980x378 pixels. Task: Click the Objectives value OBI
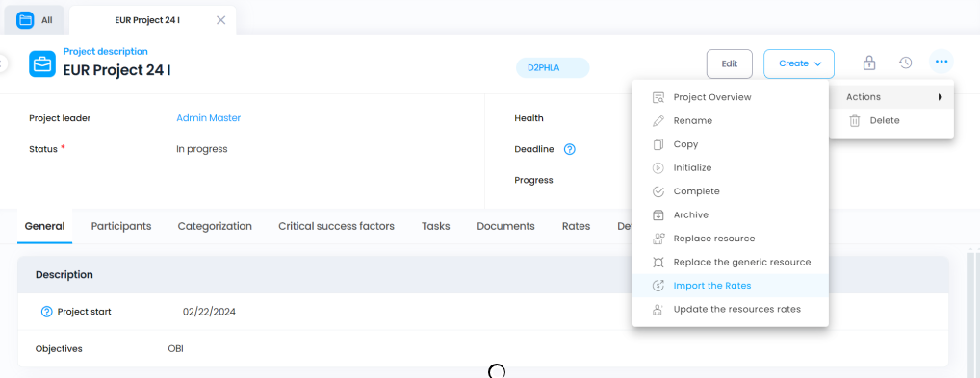[x=175, y=348]
